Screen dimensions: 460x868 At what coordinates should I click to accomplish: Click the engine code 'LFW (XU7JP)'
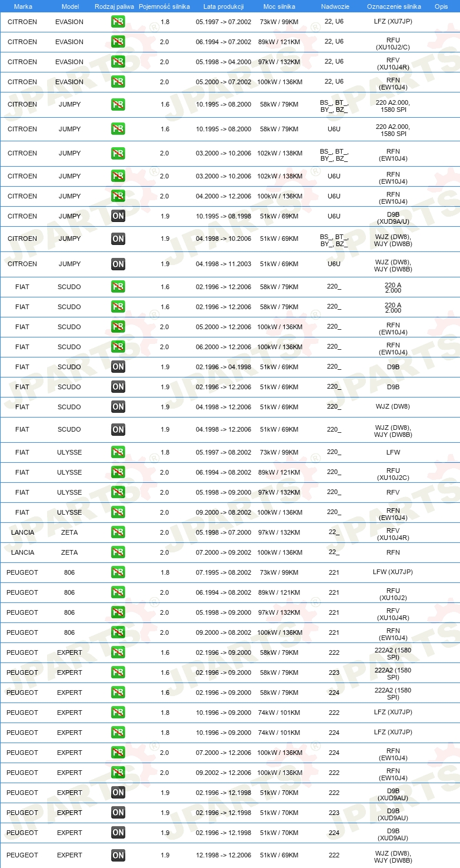click(x=393, y=572)
